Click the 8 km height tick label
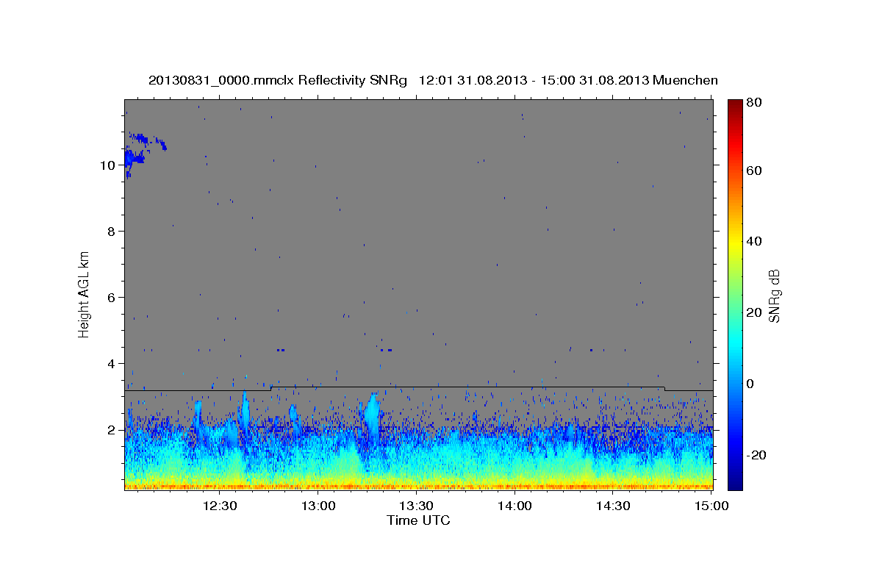Viewport: 882px width, 588px height. pos(110,232)
